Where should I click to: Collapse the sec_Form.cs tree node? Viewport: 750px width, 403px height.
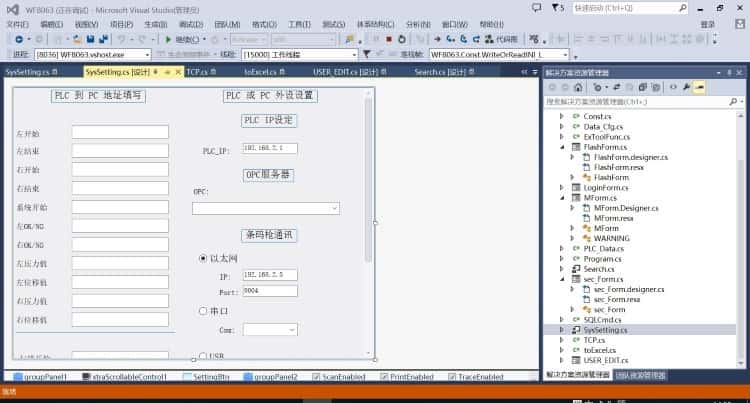tap(562, 279)
